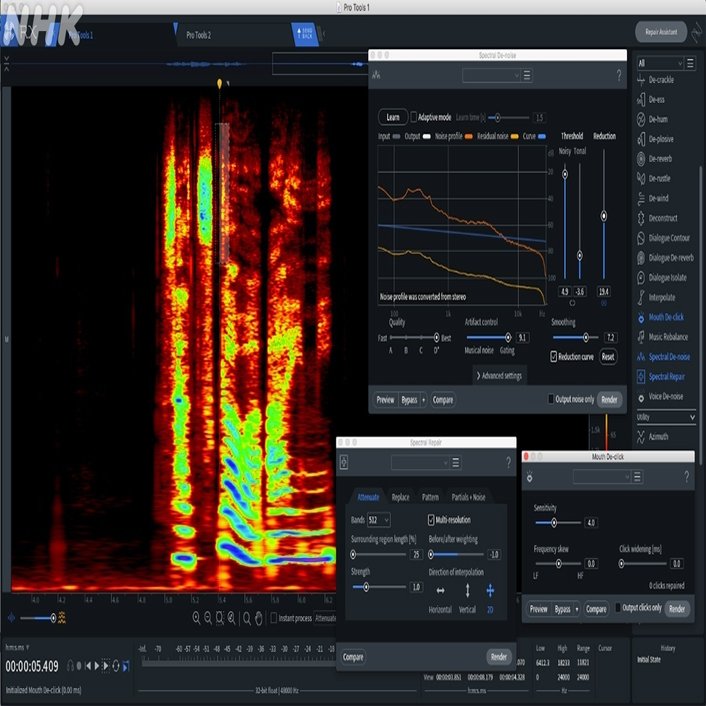Image resolution: width=706 pixels, height=706 pixels.
Task: Open Spectral Repair preset dropdown
Action: (x=420, y=462)
